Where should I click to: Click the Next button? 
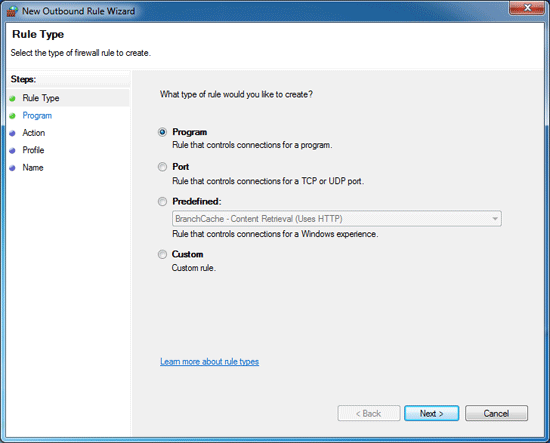431,414
